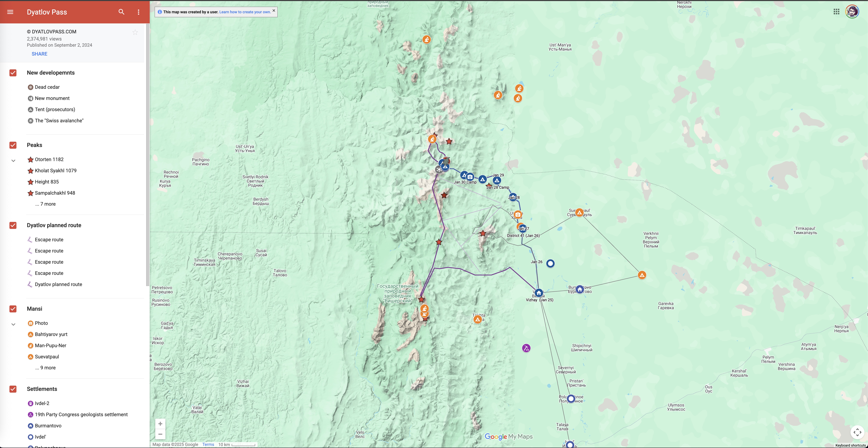Click the Burmantovo house marker on map

click(579, 289)
